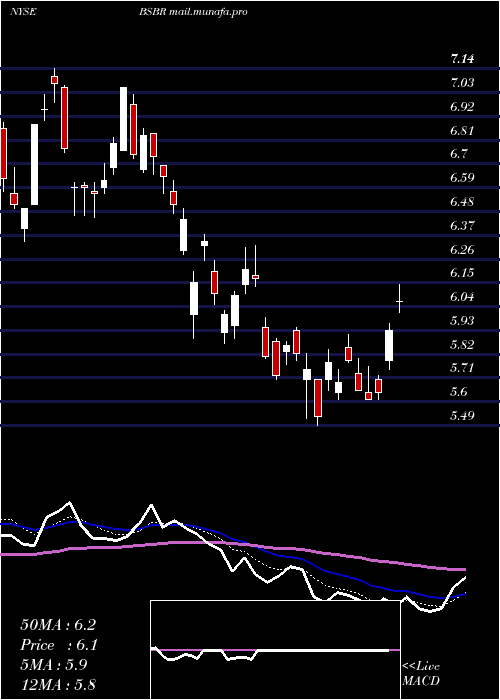This screenshot has width=500, height=700.
Task: Click the 5.93 price axis label
Action: tap(462, 321)
